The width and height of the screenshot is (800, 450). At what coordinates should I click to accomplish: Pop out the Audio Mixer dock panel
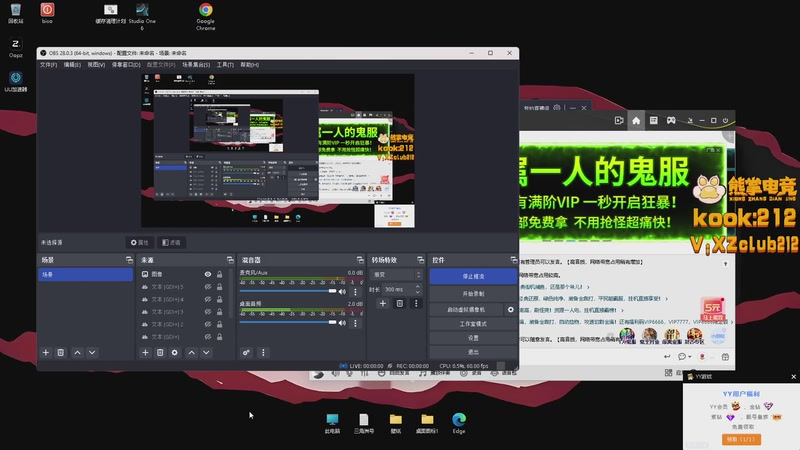coord(360,260)
